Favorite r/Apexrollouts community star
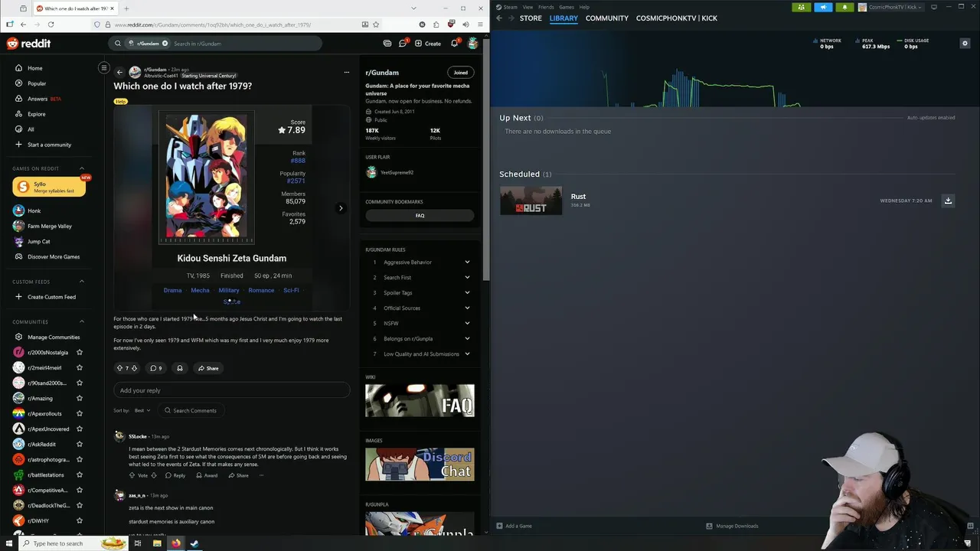The image size is (980, 551). (x=79, y=413)
